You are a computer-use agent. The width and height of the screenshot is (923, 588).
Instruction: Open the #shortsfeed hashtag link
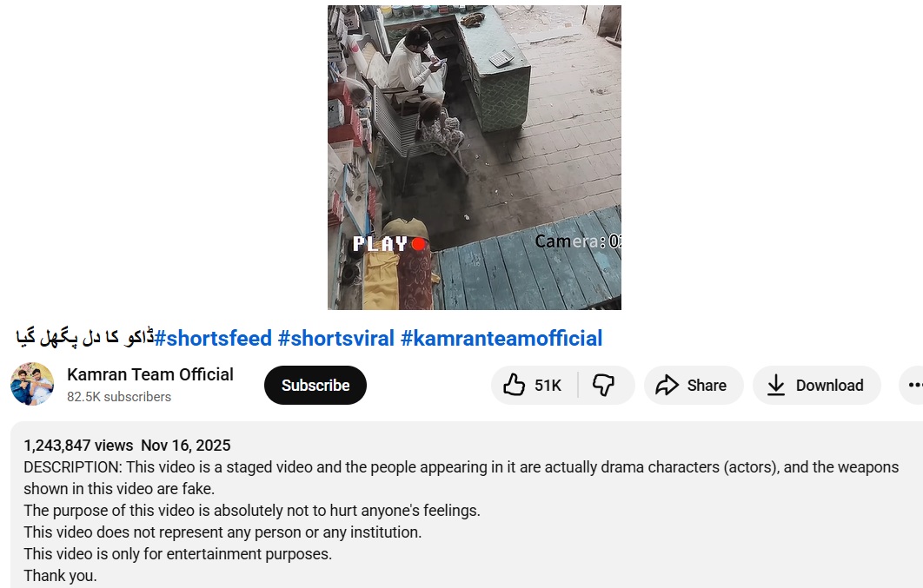click(x=213, y=339)
